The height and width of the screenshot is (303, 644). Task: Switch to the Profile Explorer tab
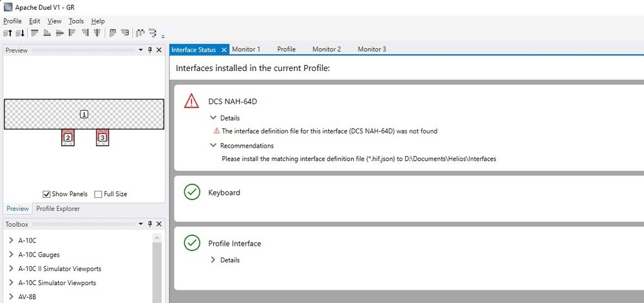(x=58, y=209)
